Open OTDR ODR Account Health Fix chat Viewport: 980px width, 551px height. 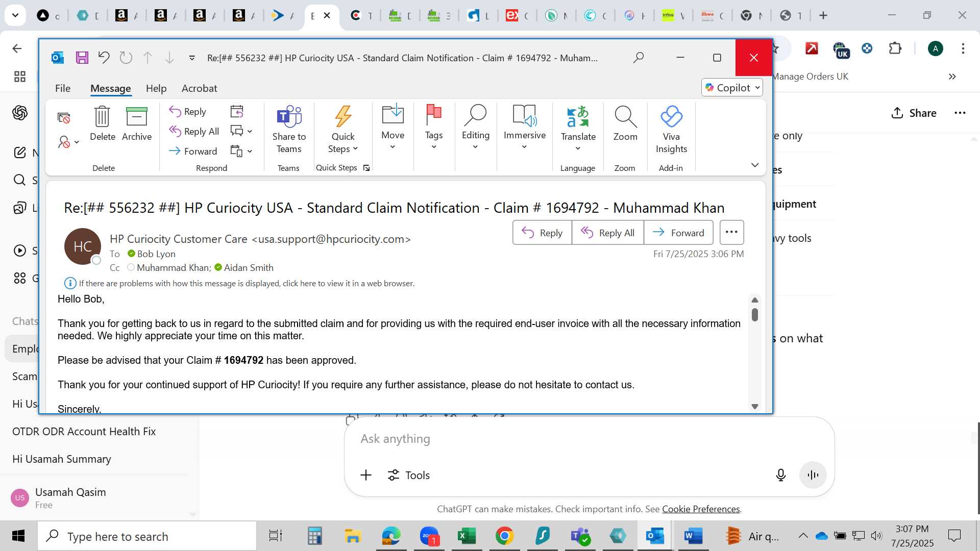click(x=84, y=431)
